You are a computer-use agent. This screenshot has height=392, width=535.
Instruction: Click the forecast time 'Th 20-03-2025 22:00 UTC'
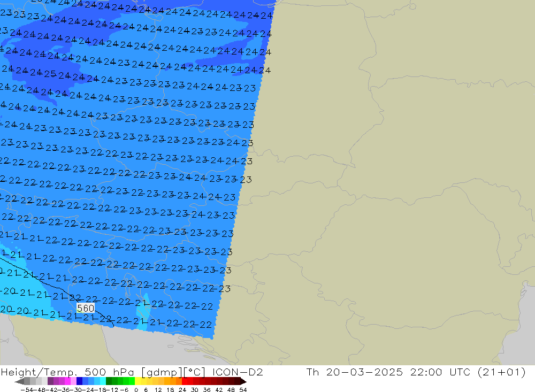[x=389, y=372]
